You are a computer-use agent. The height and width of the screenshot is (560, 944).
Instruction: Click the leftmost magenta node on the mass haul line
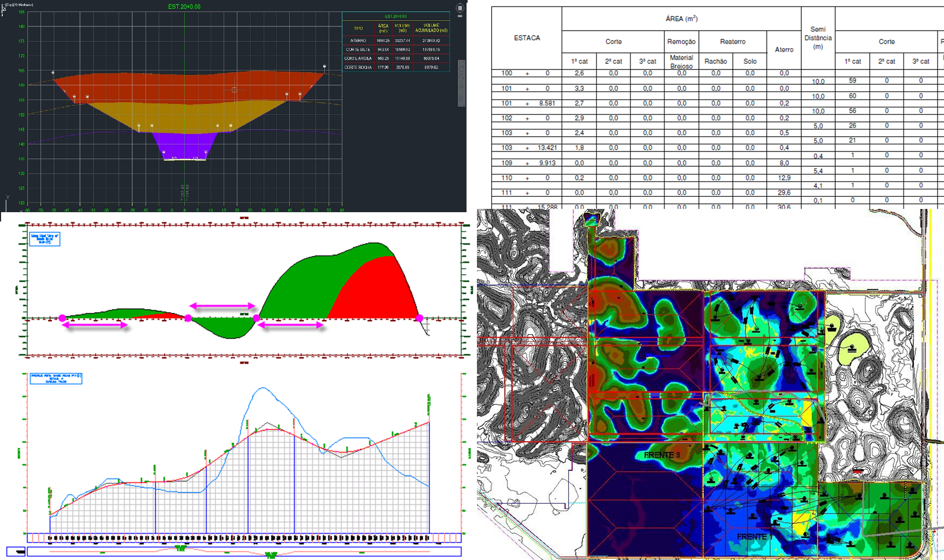pyautogui.click(x=62, y=318)
